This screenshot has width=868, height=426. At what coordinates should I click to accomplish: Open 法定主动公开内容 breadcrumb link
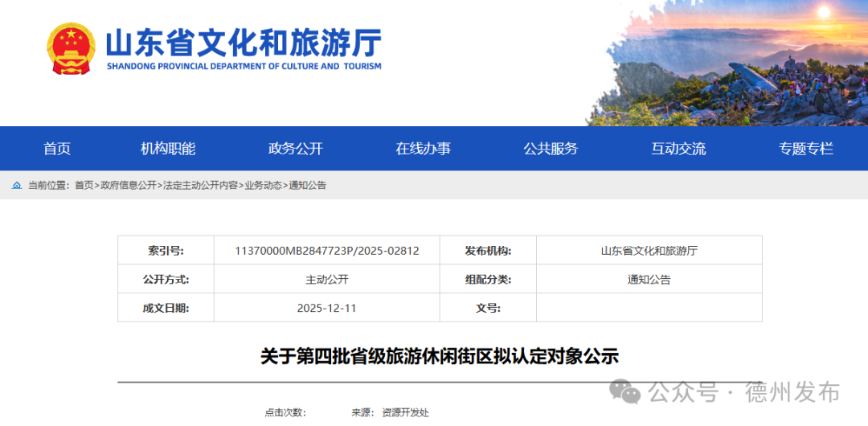point(200,185)
